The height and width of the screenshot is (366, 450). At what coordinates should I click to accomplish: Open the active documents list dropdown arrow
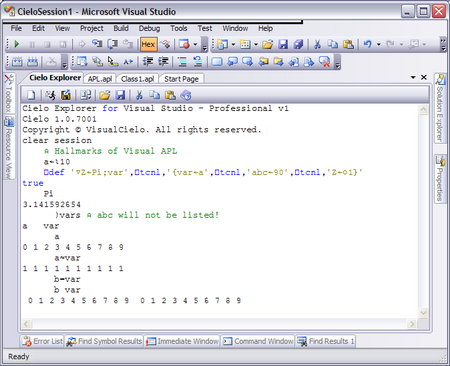point(413,77)
